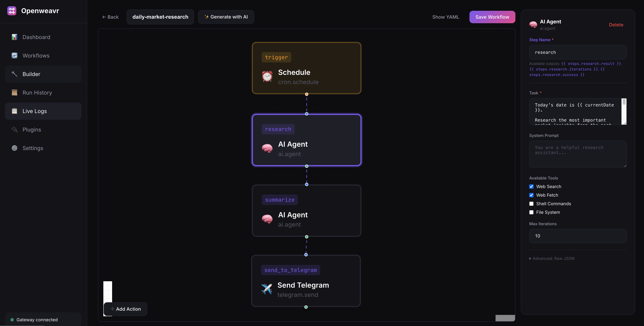
Task: Click the alarm clock icon on Schedule trigger
Action: [x=267, y=76]
